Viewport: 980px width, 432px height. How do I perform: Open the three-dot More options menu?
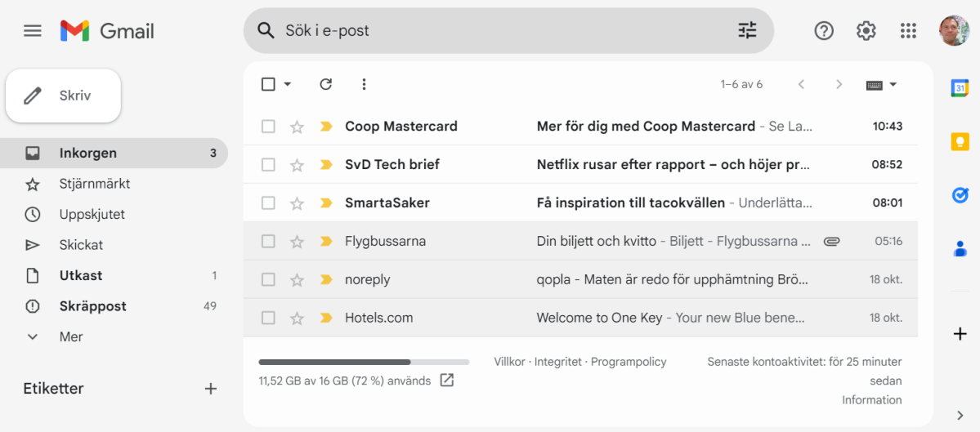coord(365,84)
